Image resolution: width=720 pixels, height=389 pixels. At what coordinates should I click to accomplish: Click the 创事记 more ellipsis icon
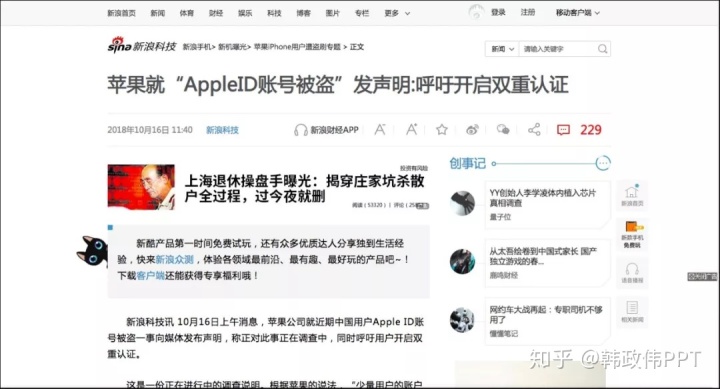(x=603, y=163)
